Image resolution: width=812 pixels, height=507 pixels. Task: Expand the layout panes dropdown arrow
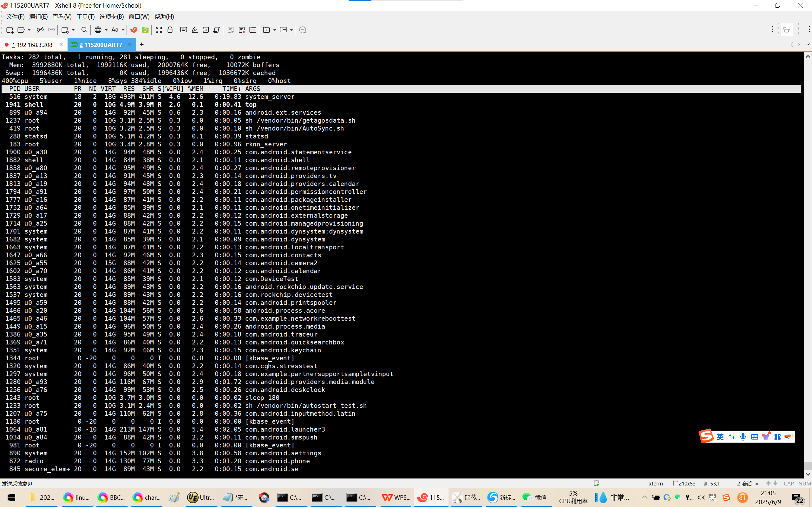pyautogui.click(x=291, y=30)
